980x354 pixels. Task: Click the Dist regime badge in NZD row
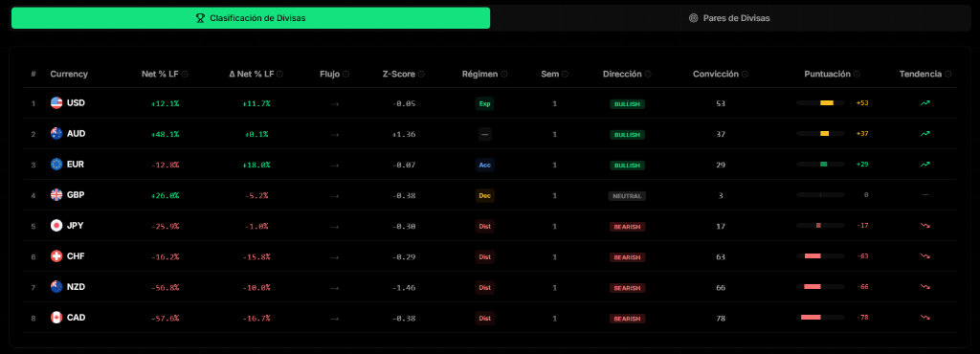pyautogui.click(x=485, y=287)
